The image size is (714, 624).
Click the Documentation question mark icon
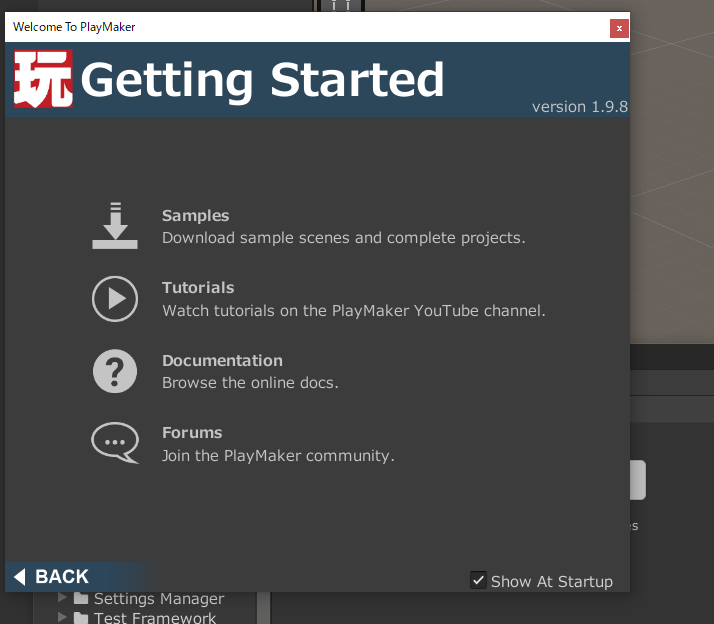click(115, 371)
